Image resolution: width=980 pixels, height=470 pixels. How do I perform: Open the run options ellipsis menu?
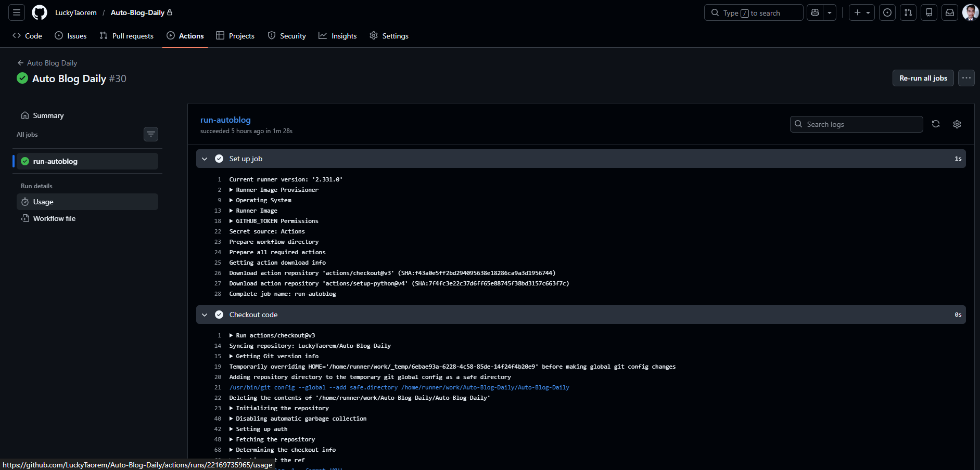point(966,78)
